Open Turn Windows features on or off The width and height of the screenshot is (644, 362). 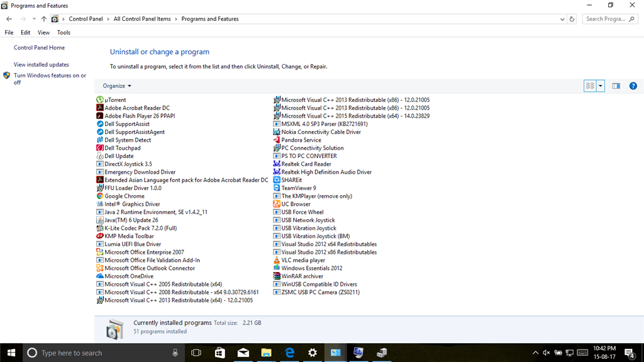coord(50,79)
